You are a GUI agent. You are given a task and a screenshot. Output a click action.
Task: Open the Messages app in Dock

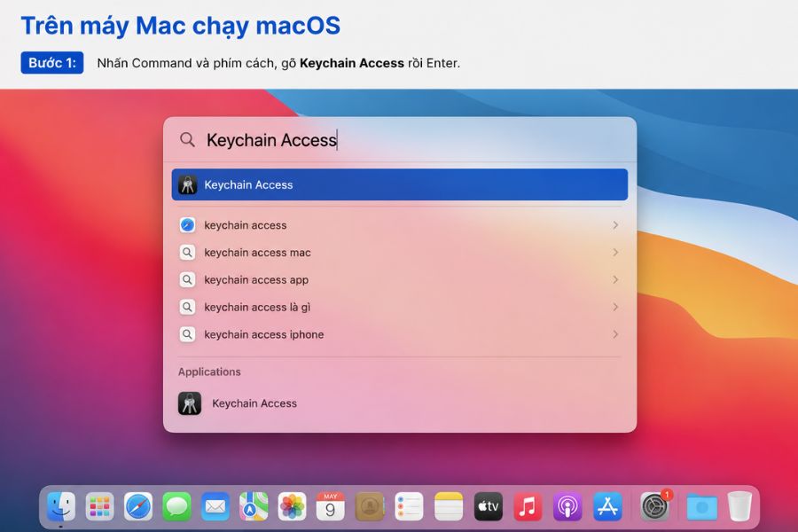pos(176,506)
